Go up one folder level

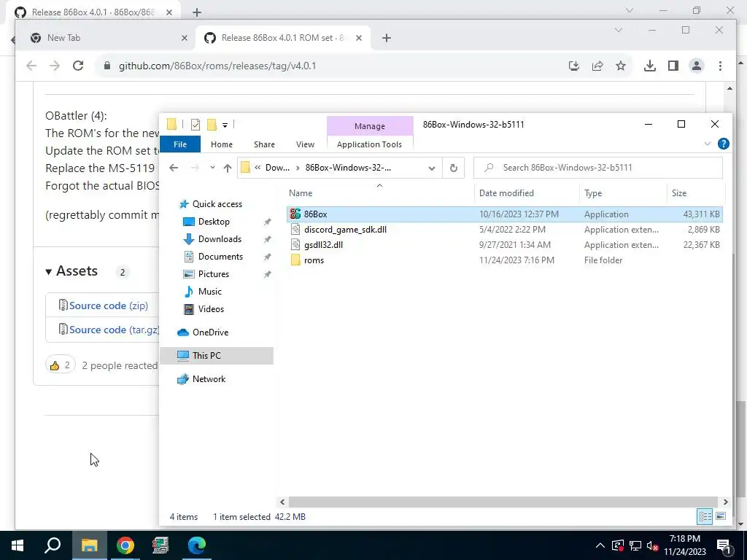[228, 168]
